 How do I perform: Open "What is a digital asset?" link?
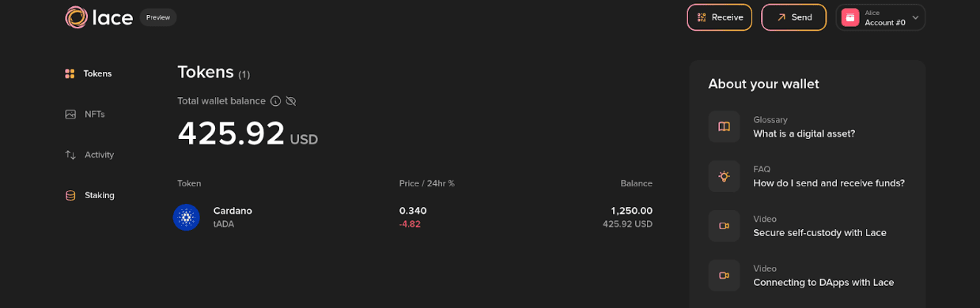pyautogui.click(x=804, y=133)
